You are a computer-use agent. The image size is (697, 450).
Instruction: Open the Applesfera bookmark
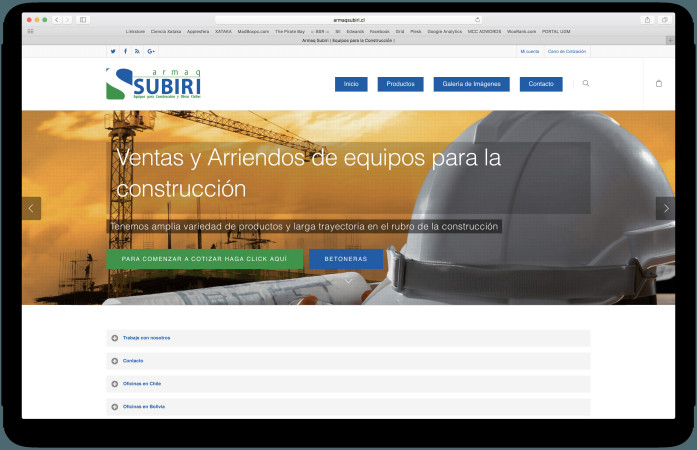198,32
